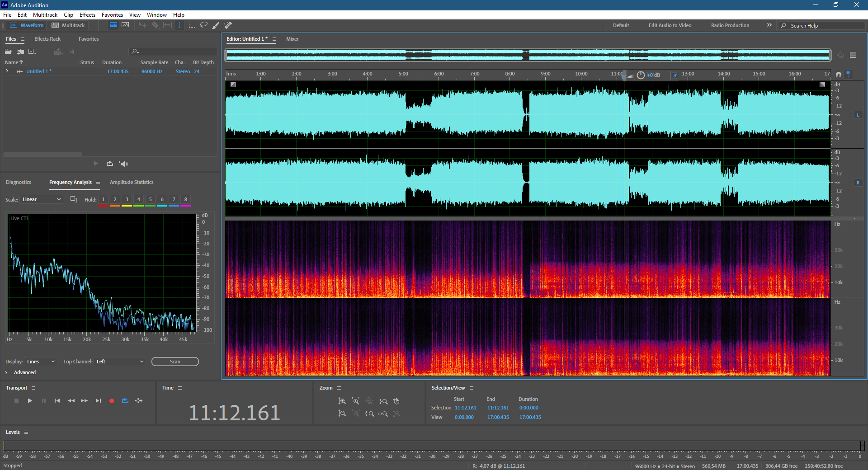Click the Scan button
This screenshot has height=470, width=868.
point(175,362)
